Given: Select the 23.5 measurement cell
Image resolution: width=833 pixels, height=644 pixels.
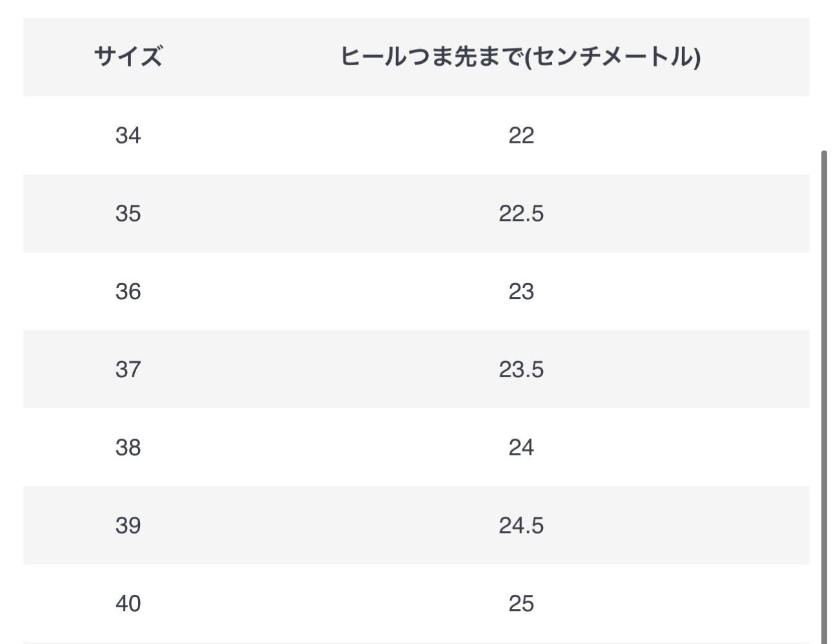Looking at the screenshot, I should (520, 369).
